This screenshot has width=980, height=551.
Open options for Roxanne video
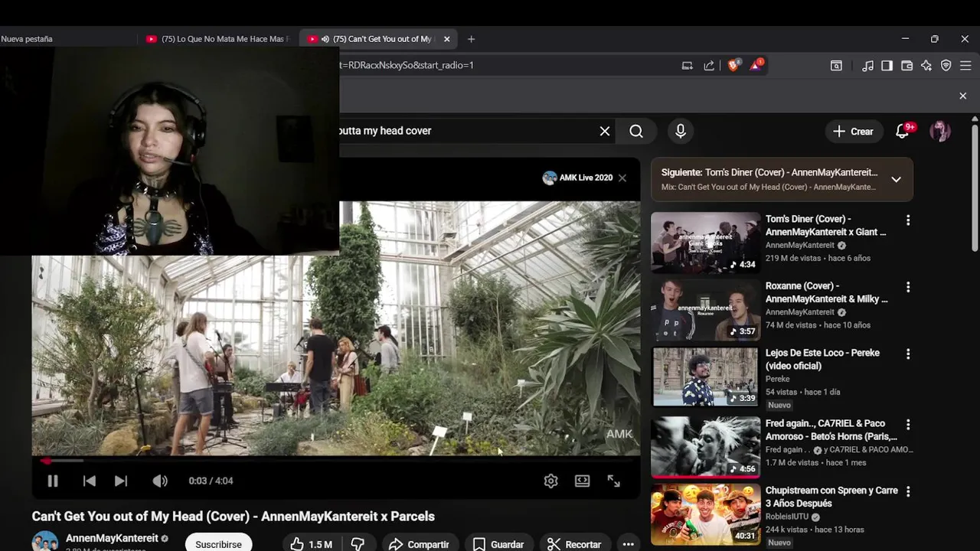click(908, 287)
